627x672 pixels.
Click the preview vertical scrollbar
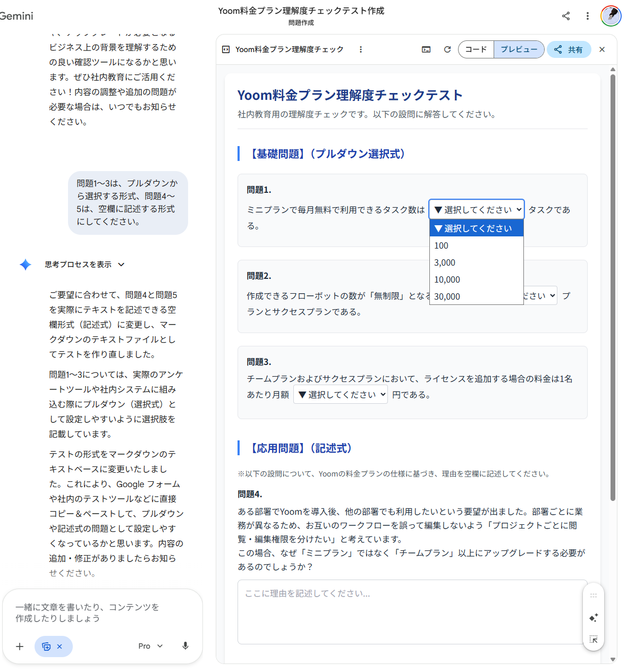[613, 287]
